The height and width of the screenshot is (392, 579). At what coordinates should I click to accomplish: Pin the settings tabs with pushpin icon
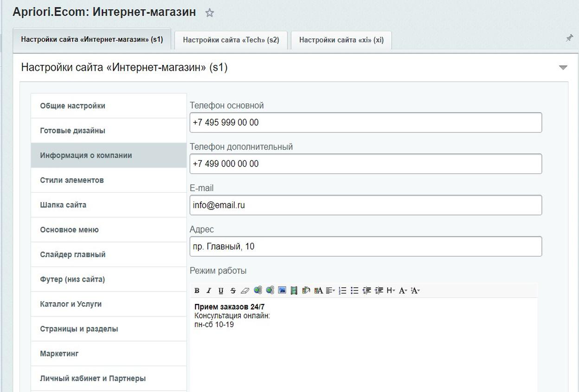click(x=569, y=38)
